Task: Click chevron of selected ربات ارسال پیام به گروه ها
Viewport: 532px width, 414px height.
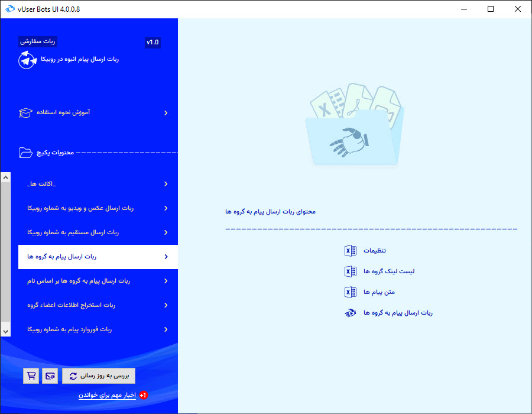Action: tap(166, 257)
